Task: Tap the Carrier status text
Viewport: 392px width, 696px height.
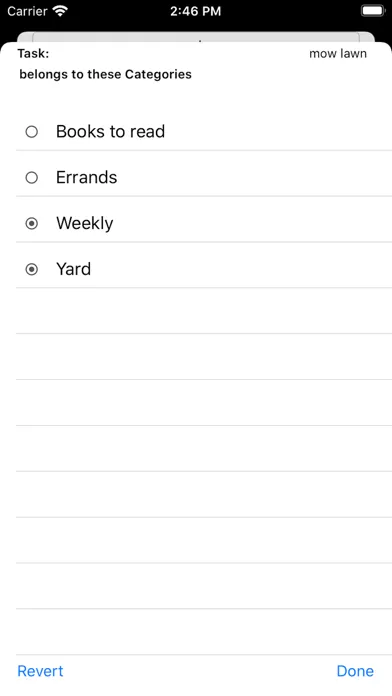Action: point(28,11)
